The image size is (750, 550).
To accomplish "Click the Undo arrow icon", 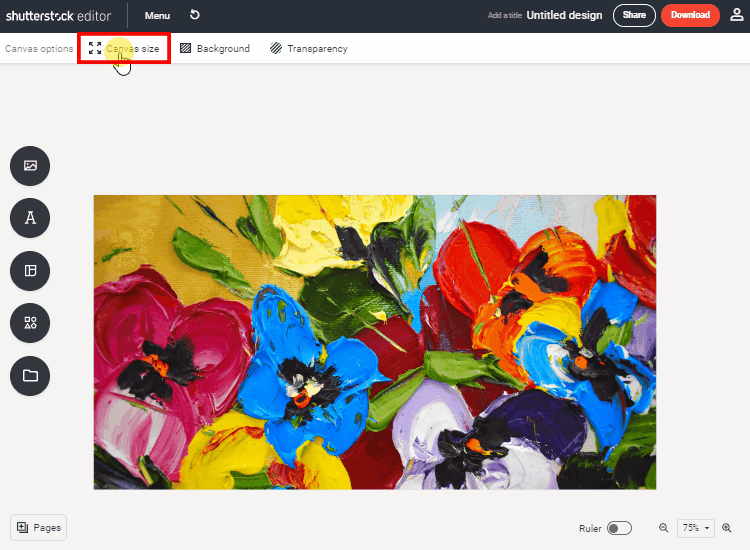I will click(x=194, y=15).
